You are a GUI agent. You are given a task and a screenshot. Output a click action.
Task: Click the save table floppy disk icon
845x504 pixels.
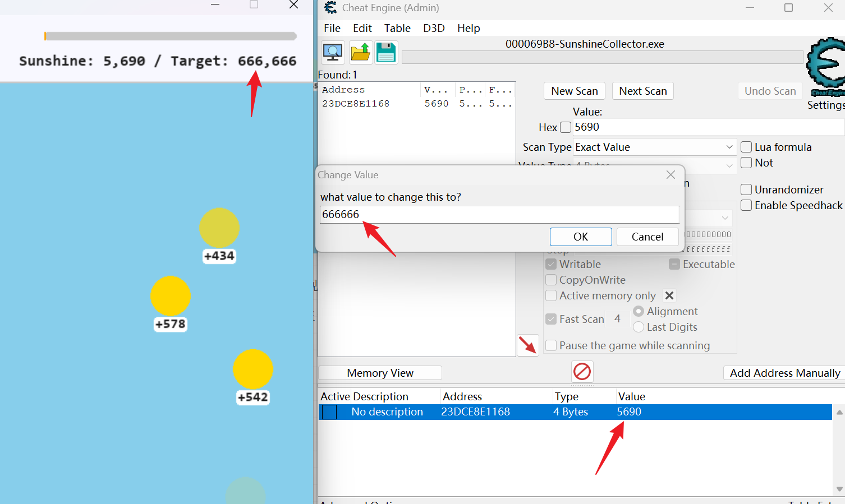point(386,53)
